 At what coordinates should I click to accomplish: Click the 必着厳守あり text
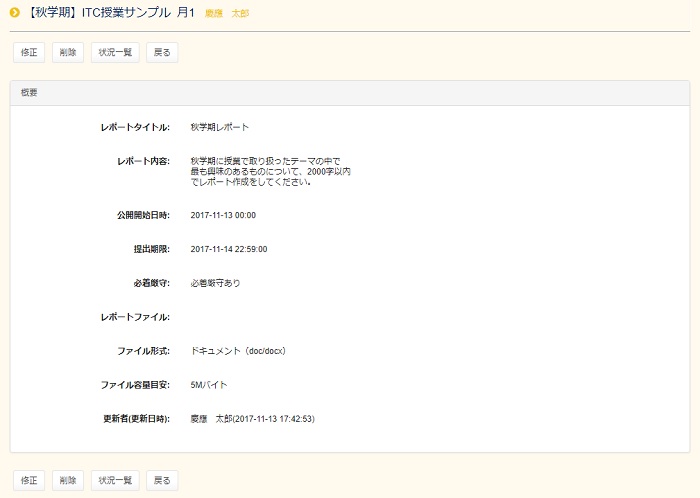pyautogui.click(x=215, y=283)
